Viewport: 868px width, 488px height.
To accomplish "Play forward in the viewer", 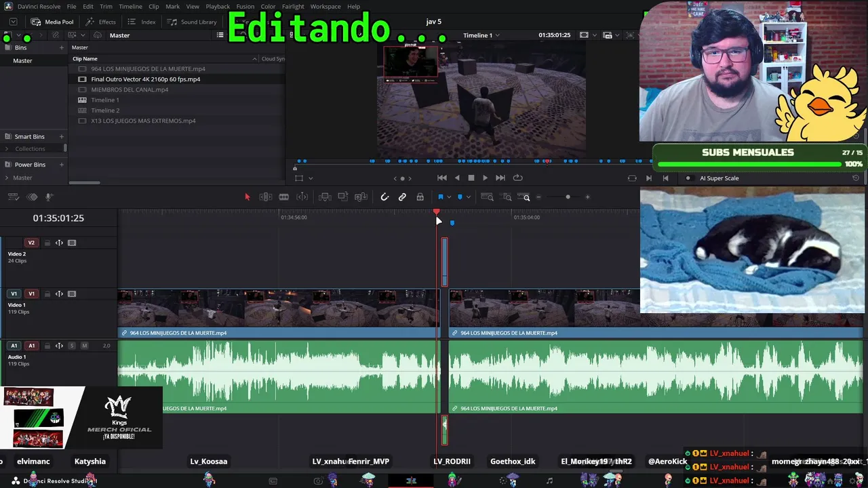I will click(x=485, y=178).
